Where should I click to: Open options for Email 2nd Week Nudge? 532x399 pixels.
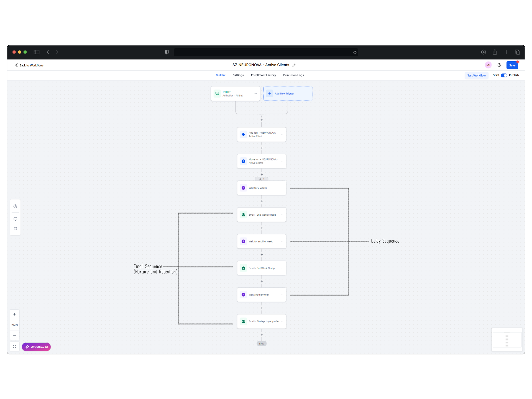[282, 215]
